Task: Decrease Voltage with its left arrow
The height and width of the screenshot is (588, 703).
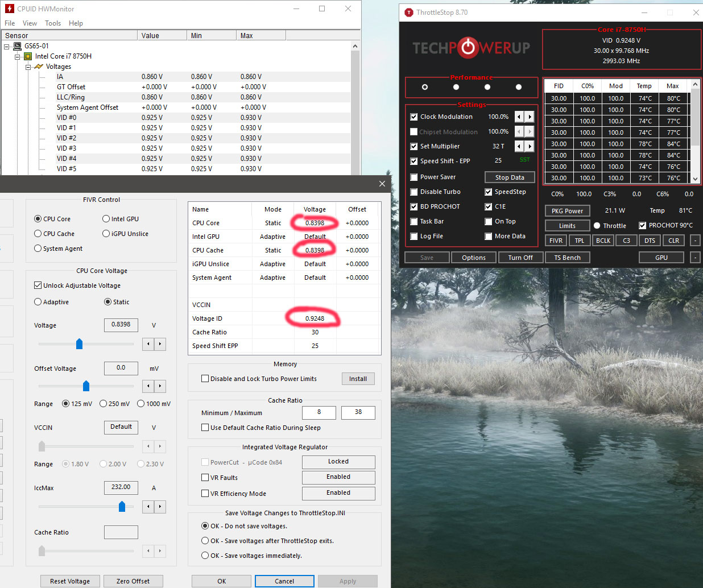Action: [148, 343]
